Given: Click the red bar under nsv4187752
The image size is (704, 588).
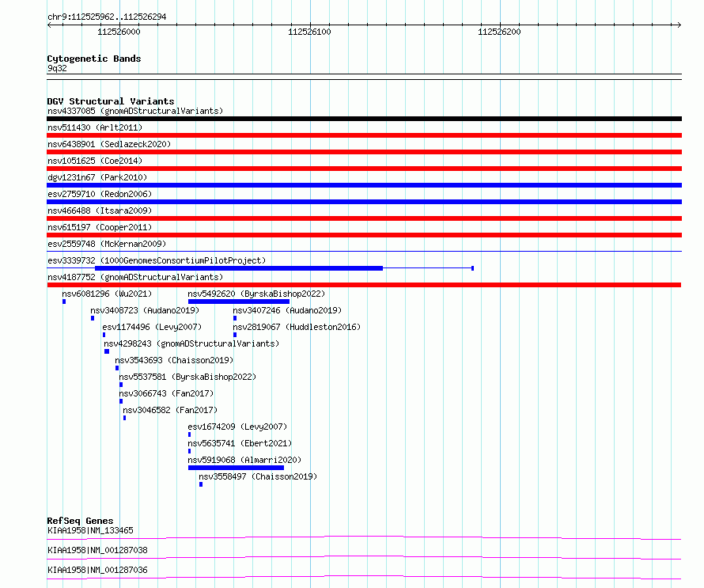Looking at the screenshot, I should point(364,285).
